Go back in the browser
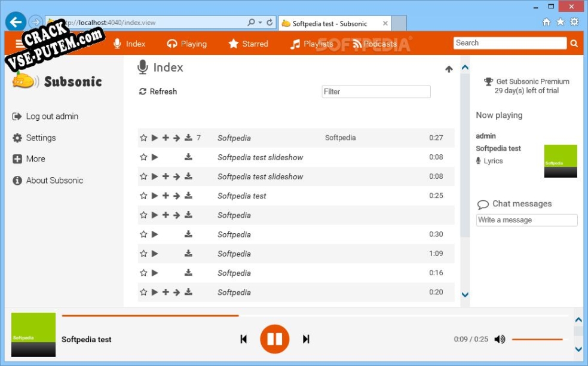The width and height of the screenshot is (588, 366). (16, 22)
